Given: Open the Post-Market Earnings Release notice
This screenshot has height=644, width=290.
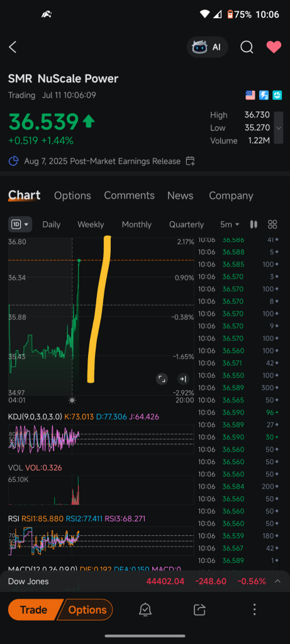Looking at the screenshot, I should tap(103, 161).
